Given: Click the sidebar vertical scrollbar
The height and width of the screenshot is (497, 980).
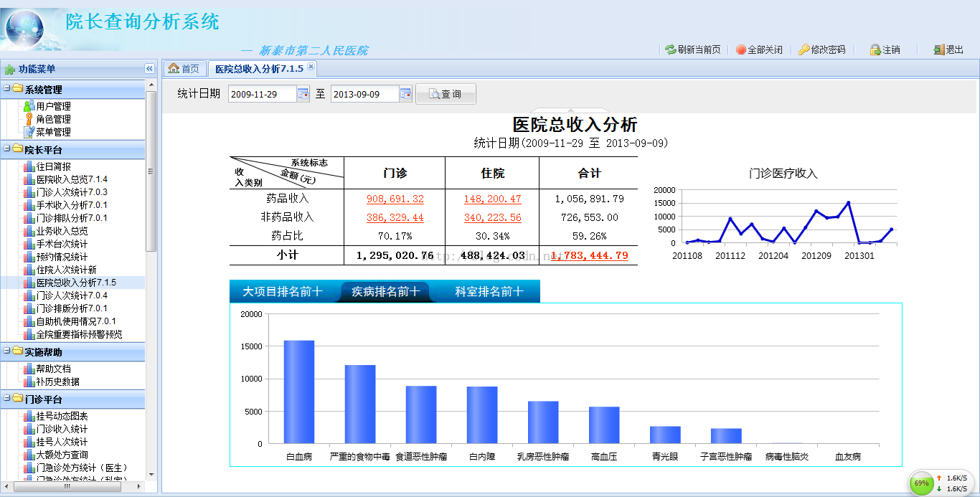Looking at the screenshot, I should coord(151,171).
